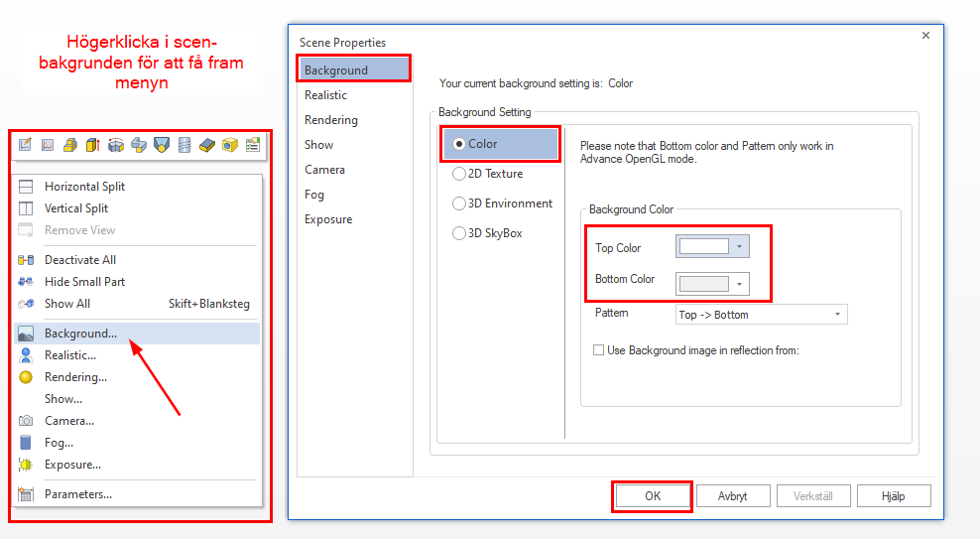The width and height of the screenshot is (980, 539).
Task: Choose Deactivate All menu entry
Action: pos(137,260)
